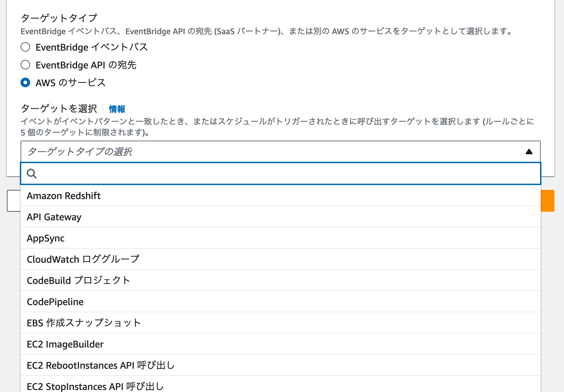Select CodeBuild プロジェクト target

click(281, 280)
